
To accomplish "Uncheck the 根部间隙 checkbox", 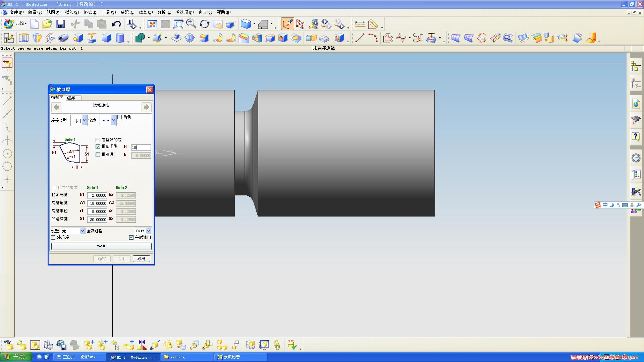I will pos(98,146).
